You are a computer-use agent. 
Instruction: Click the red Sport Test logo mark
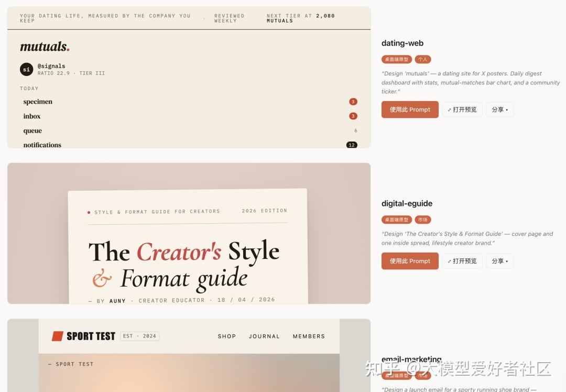pos(58,336)
